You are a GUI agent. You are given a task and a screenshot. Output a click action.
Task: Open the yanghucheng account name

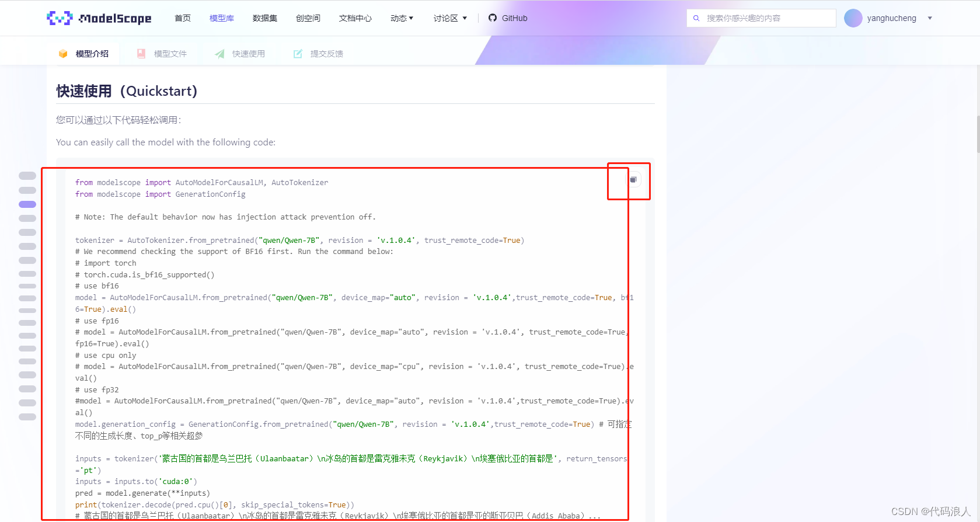892,18
